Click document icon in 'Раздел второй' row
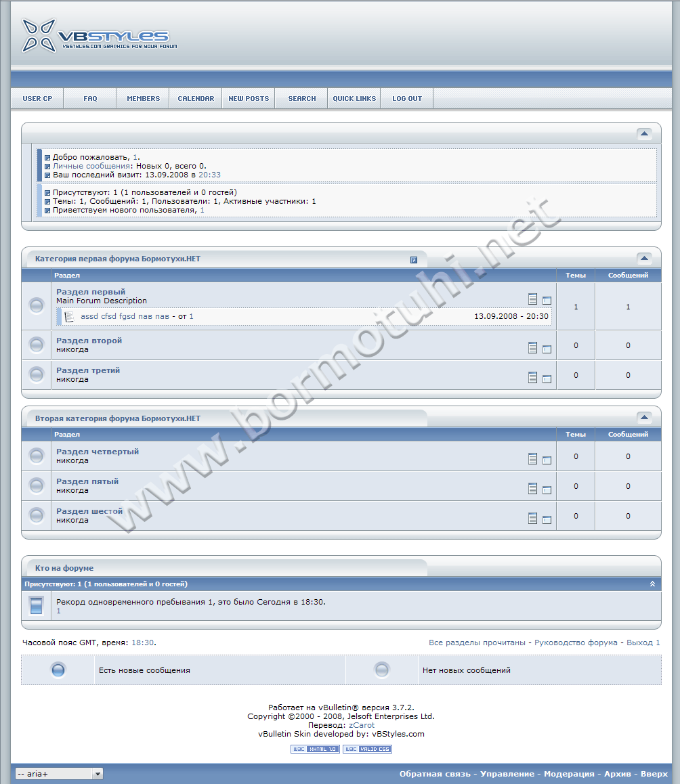This screenshot has height=784, width=680. pyautogui.click(x=532, y=347)
